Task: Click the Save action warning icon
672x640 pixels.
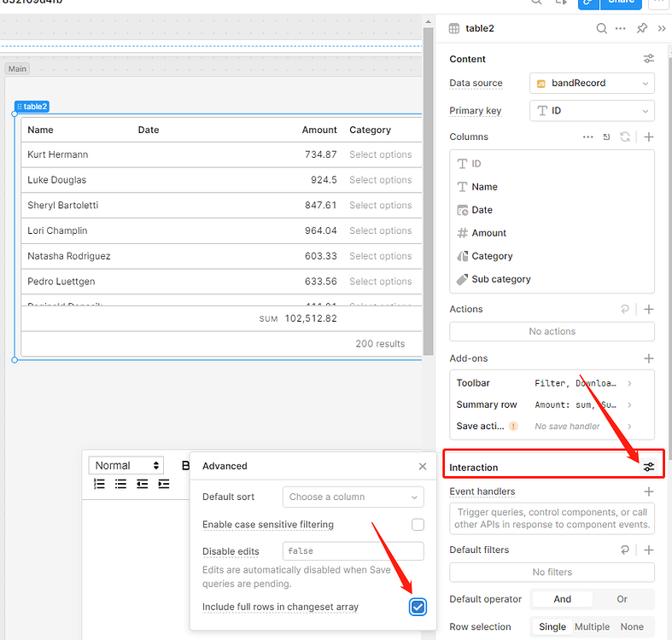Action: coord(513,426)
